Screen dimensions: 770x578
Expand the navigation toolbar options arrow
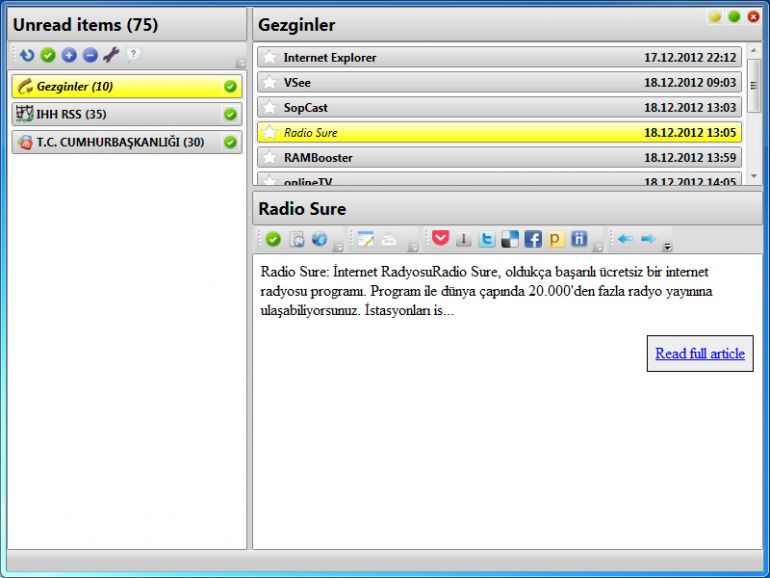coord(667,246)
